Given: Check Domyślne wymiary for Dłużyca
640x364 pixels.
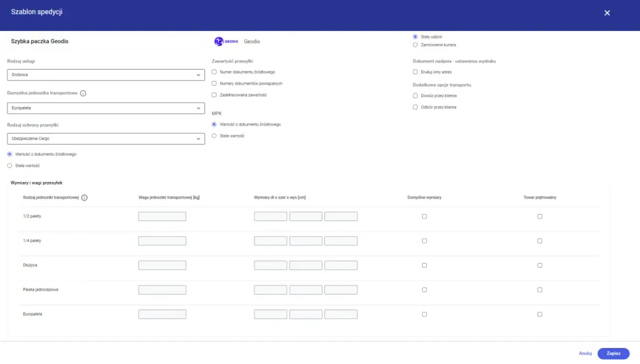Looking at the screenshot, I should pyautogui.click(x=424, y=265).
